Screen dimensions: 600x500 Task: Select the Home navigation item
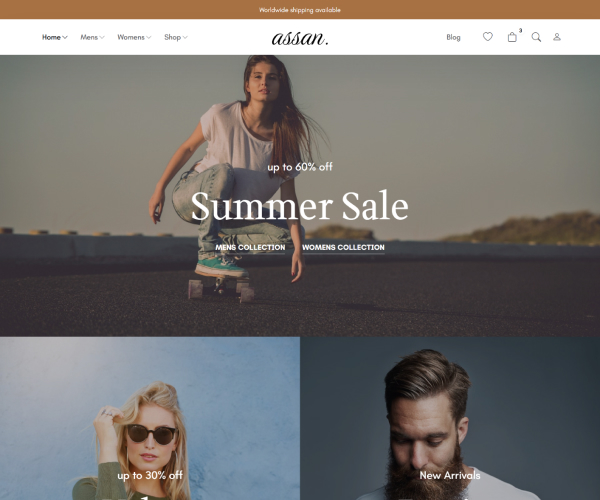pyautogui.click(x=51, y=37)
